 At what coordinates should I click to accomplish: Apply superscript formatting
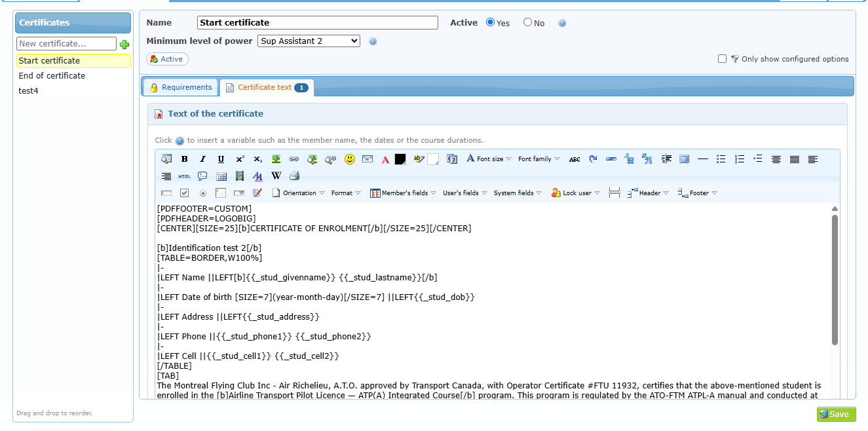click(x=240, y=159)
